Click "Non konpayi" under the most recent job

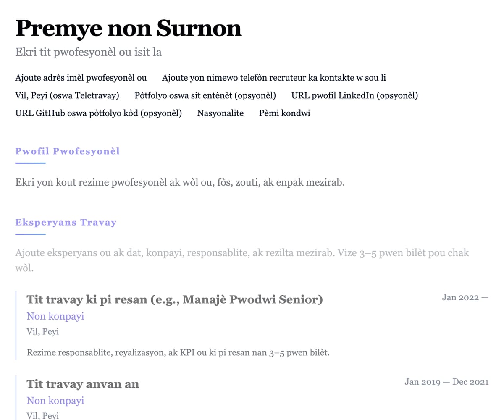click(x=55, y=316)
